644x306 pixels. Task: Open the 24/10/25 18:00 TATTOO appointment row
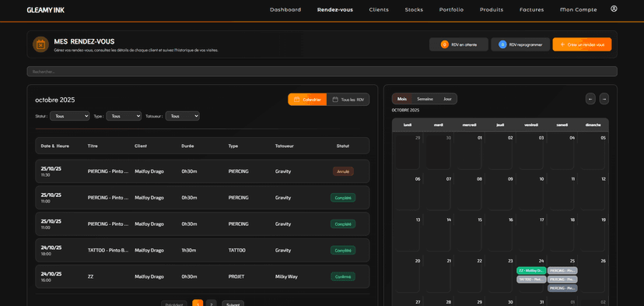(x=202, y=250)
